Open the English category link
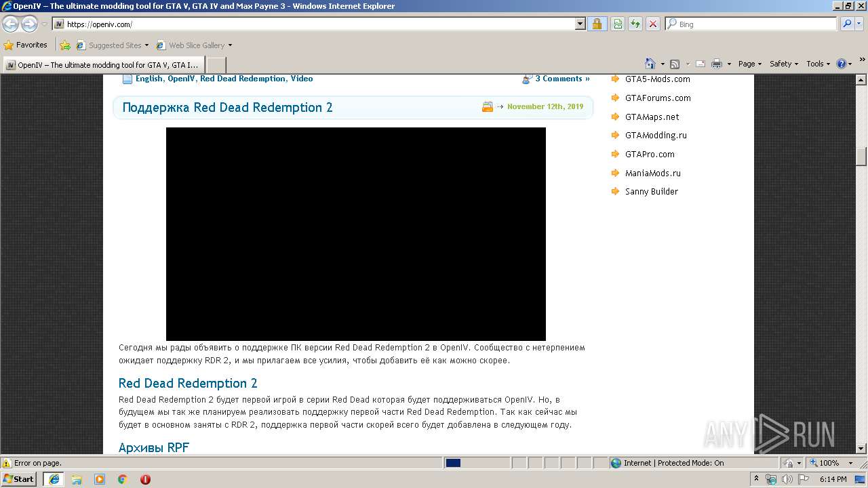Screen dimensions: 868x488 coord(149,79)
